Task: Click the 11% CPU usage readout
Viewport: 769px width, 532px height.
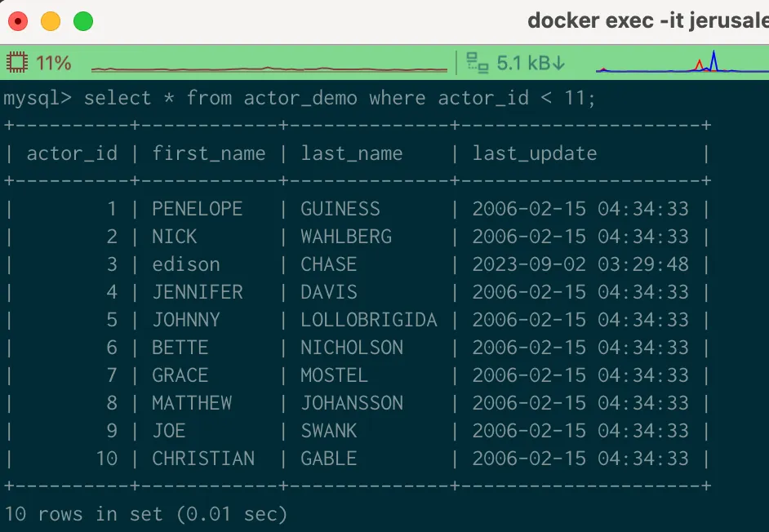Action: (x=53, y=63)
